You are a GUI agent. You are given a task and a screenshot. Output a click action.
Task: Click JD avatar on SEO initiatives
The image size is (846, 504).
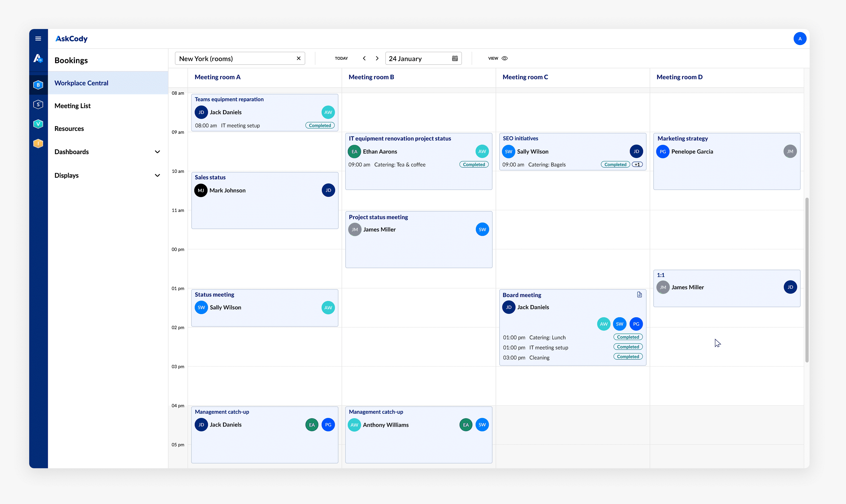[x=636, y=152]
